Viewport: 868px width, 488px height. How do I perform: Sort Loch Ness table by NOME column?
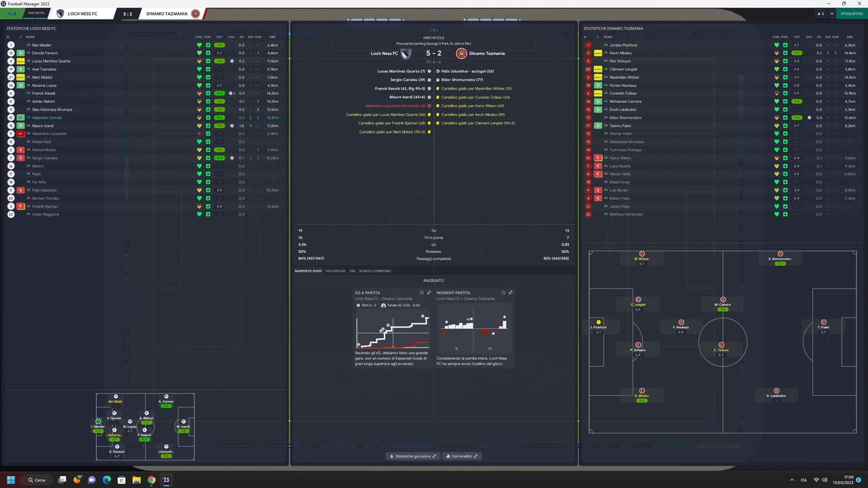coord(30,36)
